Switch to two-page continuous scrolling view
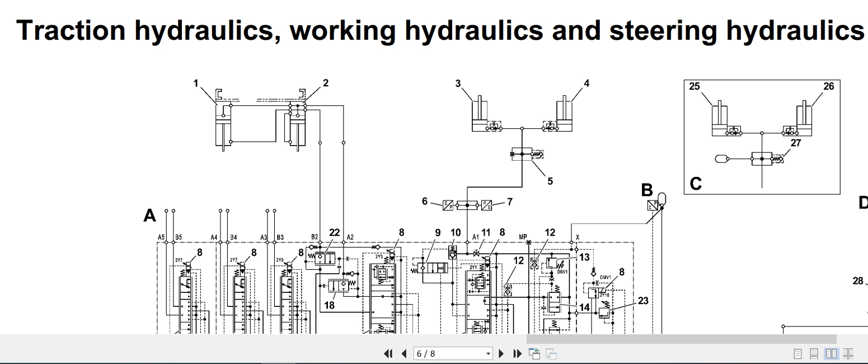868x364 pixels. click(848, 353)
